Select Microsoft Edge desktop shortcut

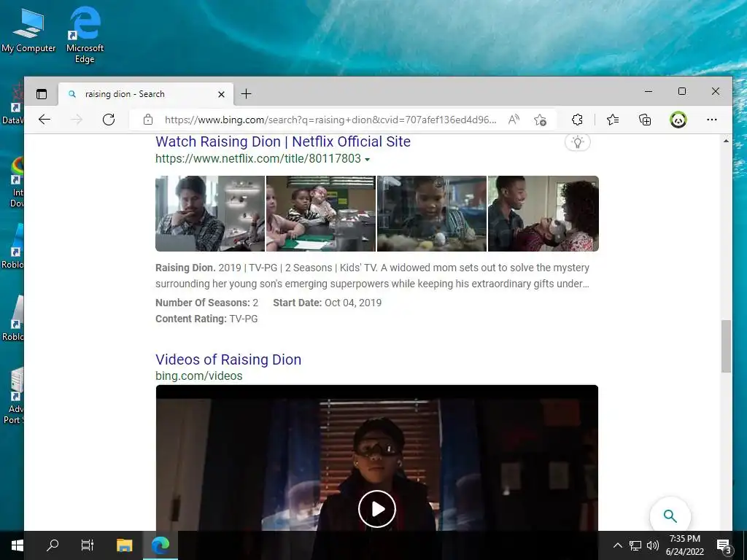click(85, 35)
